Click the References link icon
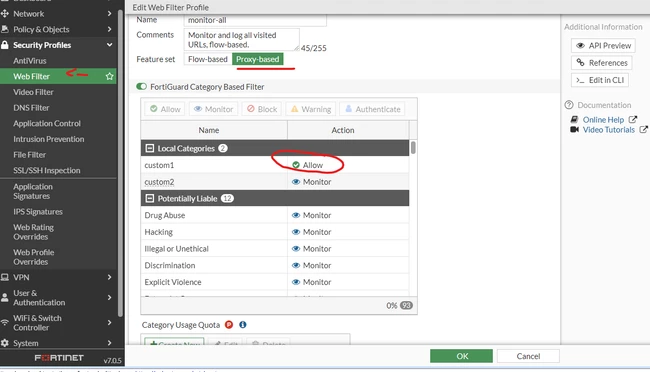 coord(580,63)
